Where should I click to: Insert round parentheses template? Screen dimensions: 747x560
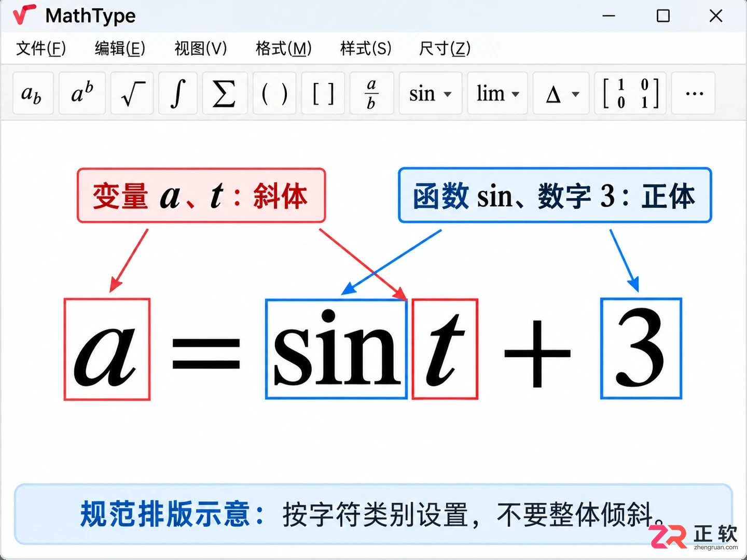(x=274, y=93)
